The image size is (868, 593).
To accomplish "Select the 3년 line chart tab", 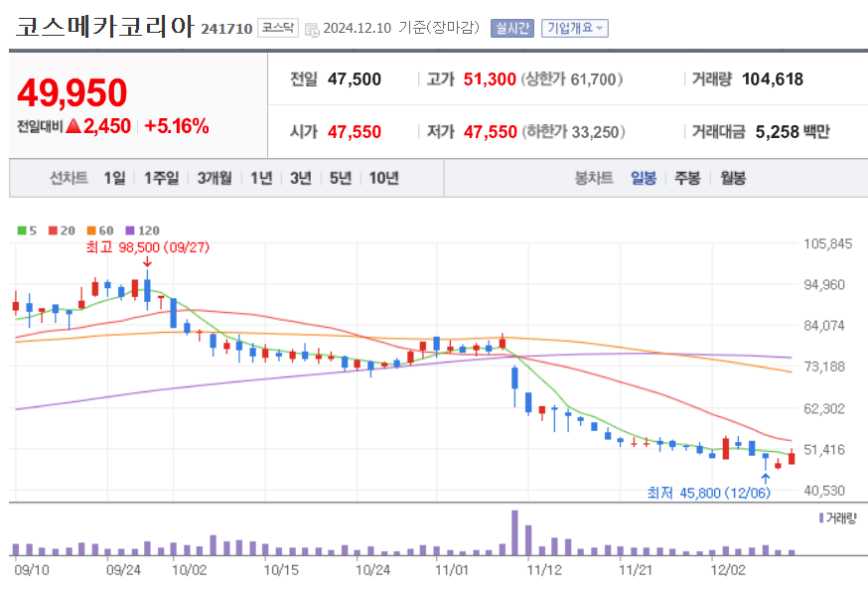I will [x=301, y=178].
